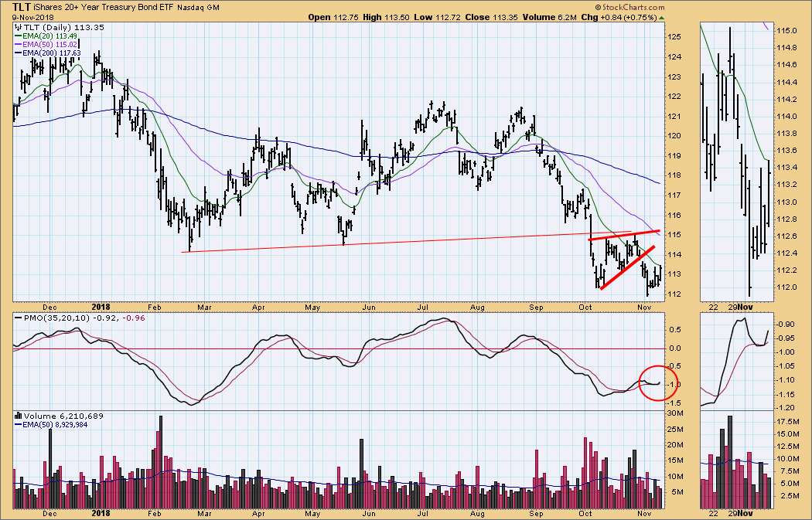Click the -1.20 label on zoomed PMO panel
Screen dimensions: 812x520
pyautogui.click(x=786, y=408)
